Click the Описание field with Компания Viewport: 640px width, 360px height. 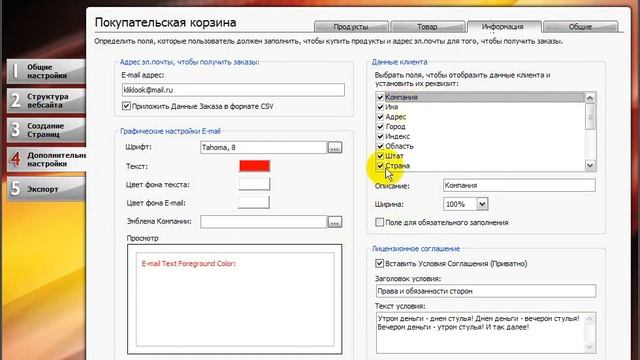click(519, 185)
